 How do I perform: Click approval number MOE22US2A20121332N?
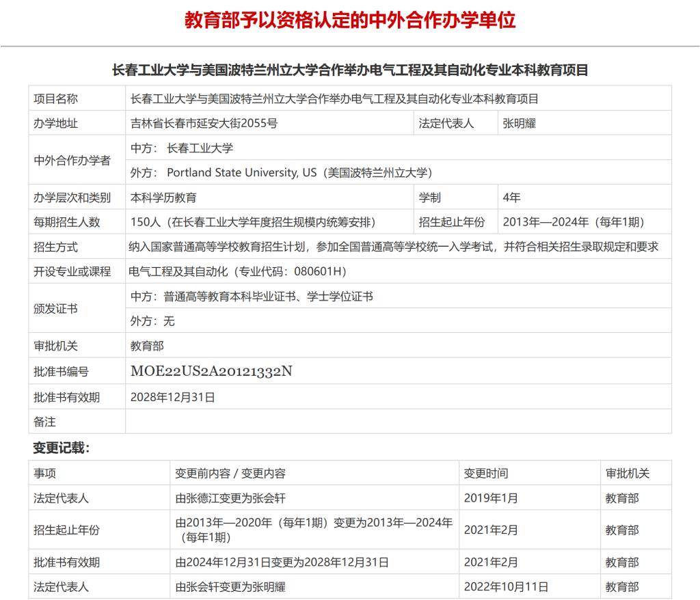pos(211,372)
